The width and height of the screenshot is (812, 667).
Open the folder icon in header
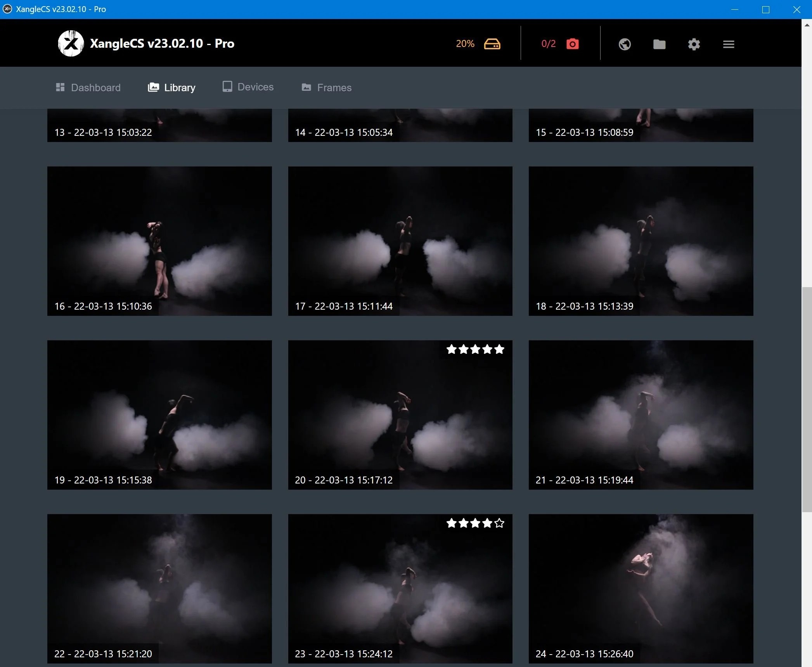659,44
